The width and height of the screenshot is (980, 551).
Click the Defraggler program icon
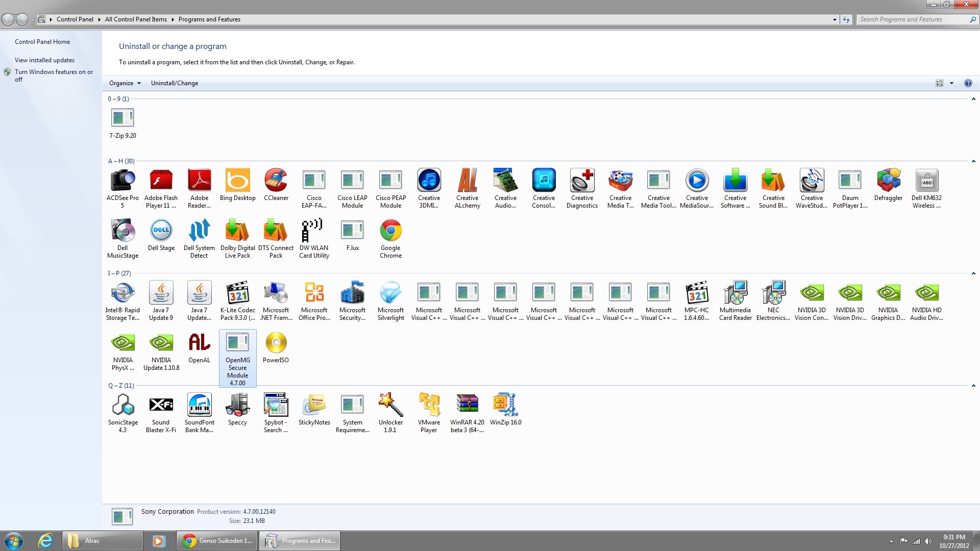[x=888, y=181]
